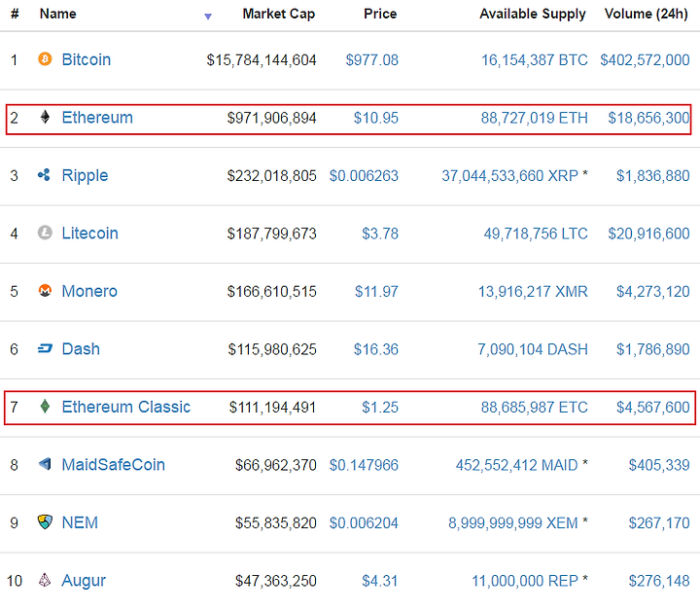Click Bitcoin volume $402,572,000

(x=645, y=60)
